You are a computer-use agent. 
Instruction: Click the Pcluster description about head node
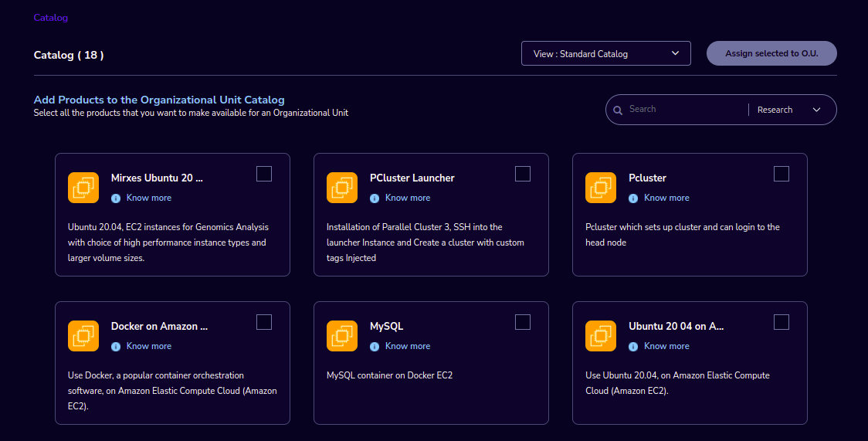pyautogui.click(x=683, y=235)
